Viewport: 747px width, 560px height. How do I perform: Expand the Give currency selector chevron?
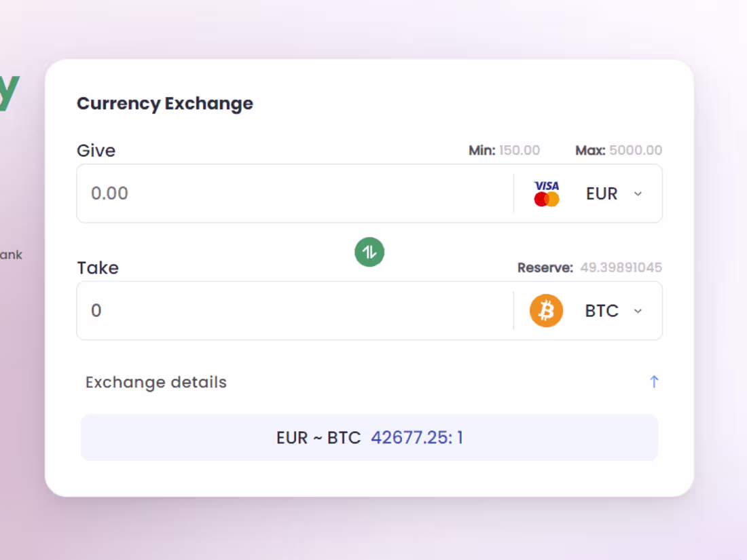638,193
